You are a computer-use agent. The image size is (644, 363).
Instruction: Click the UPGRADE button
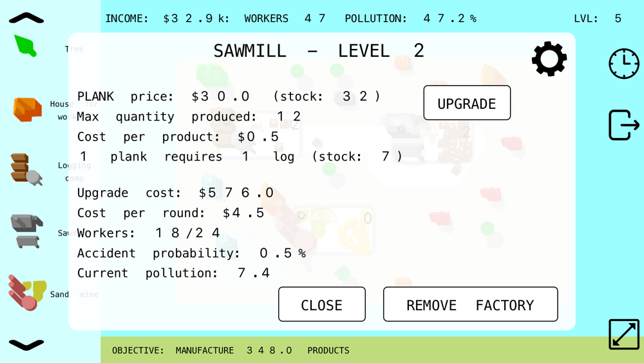[467, 103]
